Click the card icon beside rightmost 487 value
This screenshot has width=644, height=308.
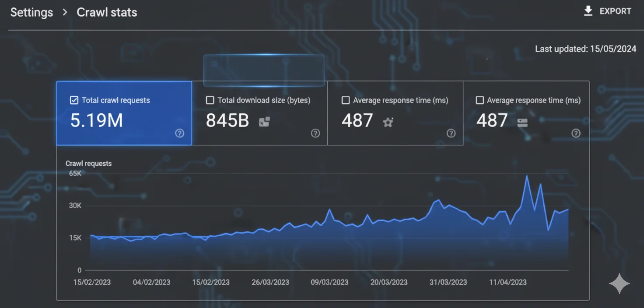pos(522,122)
